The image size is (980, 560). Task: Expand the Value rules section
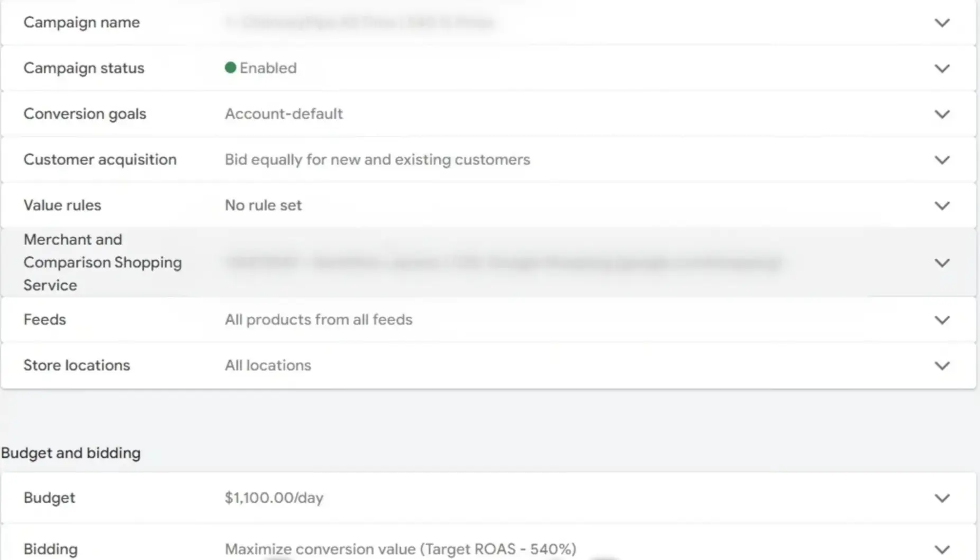tap(942, 205)
